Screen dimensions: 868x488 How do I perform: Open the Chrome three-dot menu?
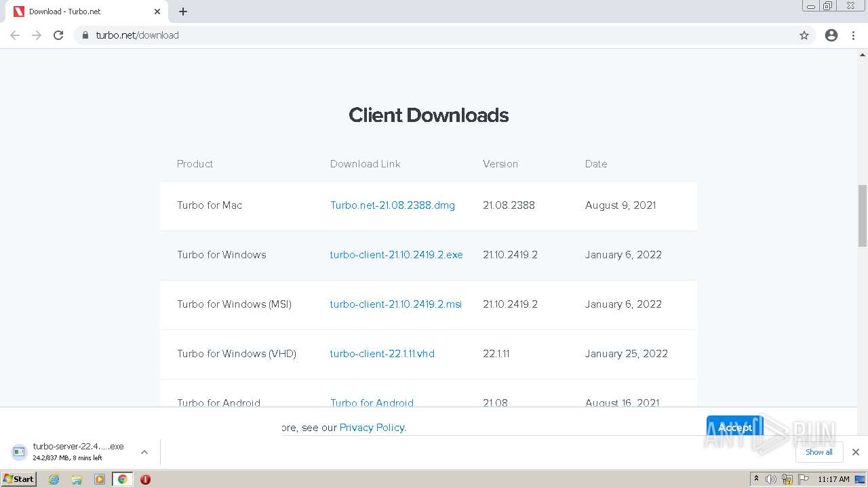tap(854, 35)
